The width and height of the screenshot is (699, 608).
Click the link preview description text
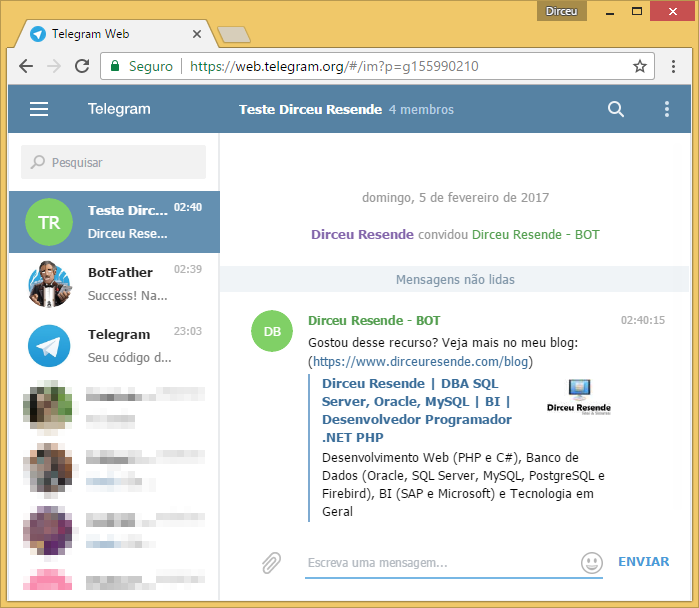pyautogui.click(x=463, y=485)
